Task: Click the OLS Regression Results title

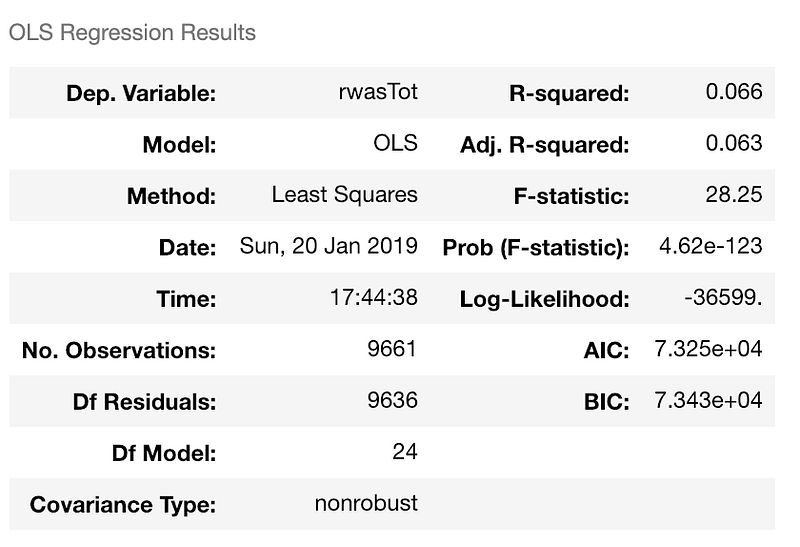Action: click(132, 33)
